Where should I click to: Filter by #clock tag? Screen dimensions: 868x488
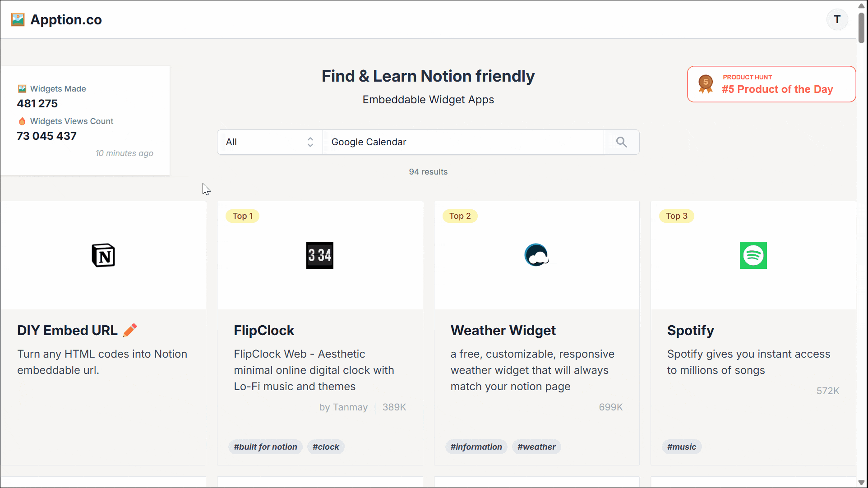pos(326,447)
